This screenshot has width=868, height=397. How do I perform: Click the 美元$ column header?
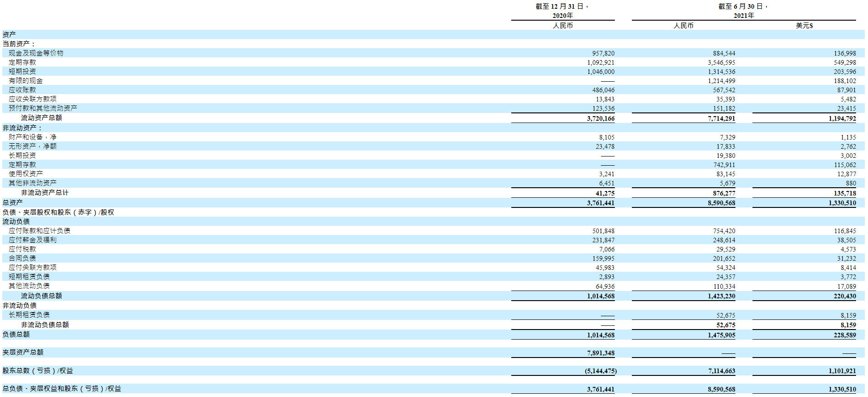[804, 26]
